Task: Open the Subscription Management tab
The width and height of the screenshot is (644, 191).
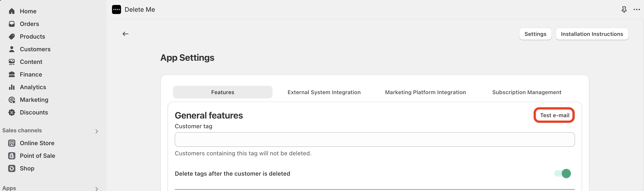Action: click(527, 92)
